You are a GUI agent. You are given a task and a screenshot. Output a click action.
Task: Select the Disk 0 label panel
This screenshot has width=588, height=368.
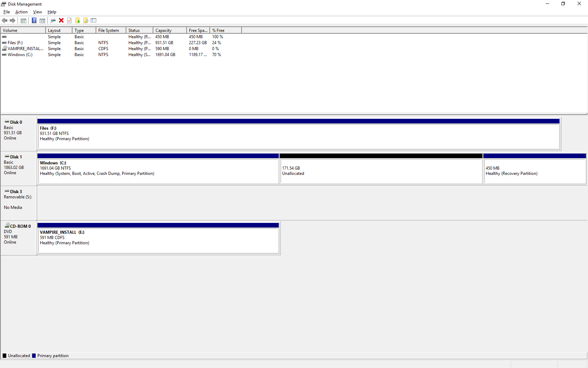[19, 134]
